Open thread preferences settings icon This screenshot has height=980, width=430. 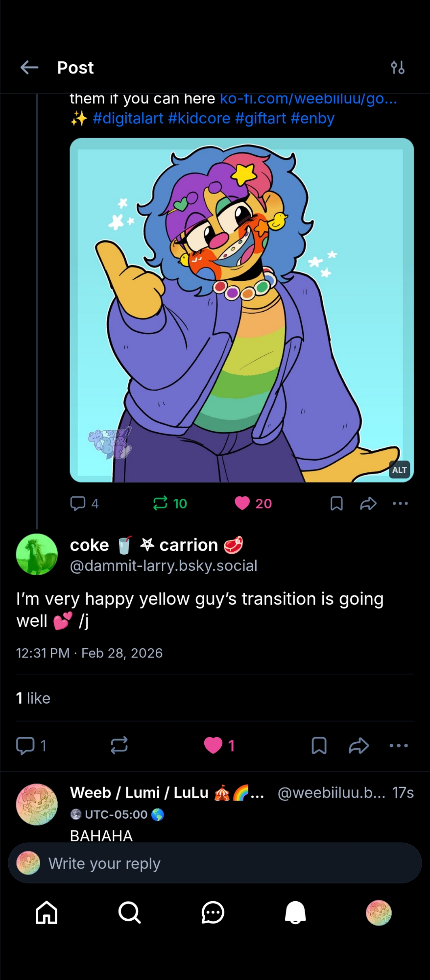pos(397,68)
